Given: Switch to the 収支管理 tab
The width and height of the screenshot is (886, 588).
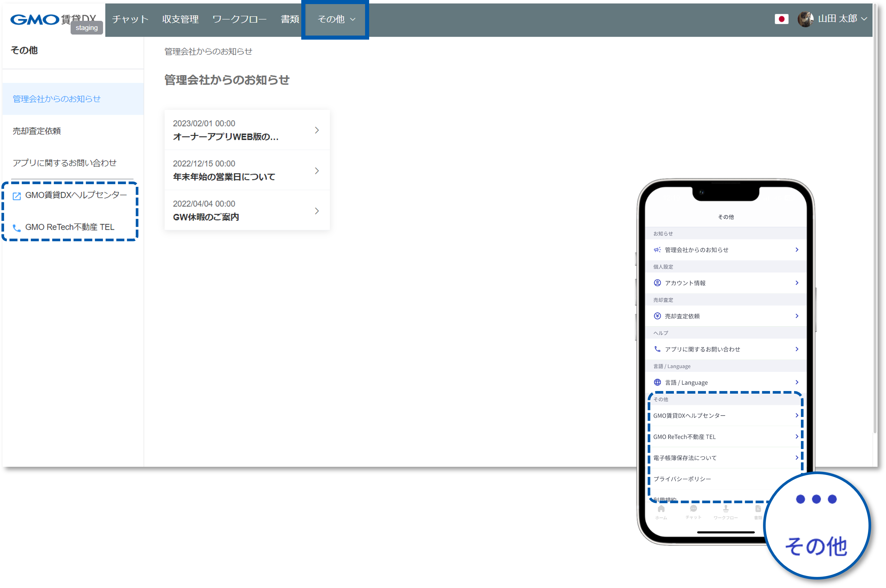Looking at the screenshot, I should pos(180,19).
